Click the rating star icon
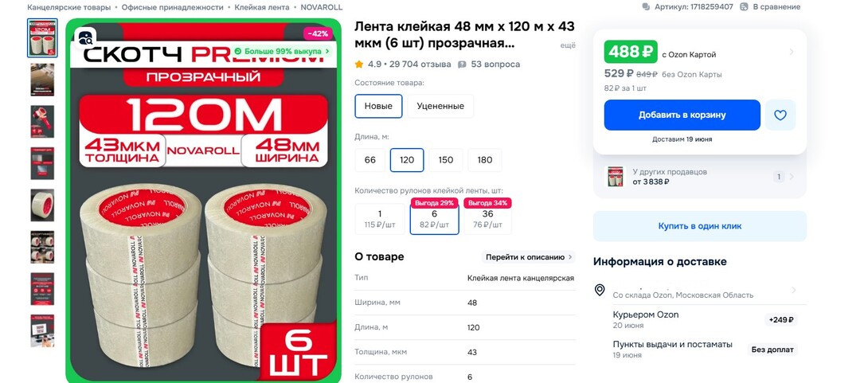The image size is (868, 383). click(358, 64)
